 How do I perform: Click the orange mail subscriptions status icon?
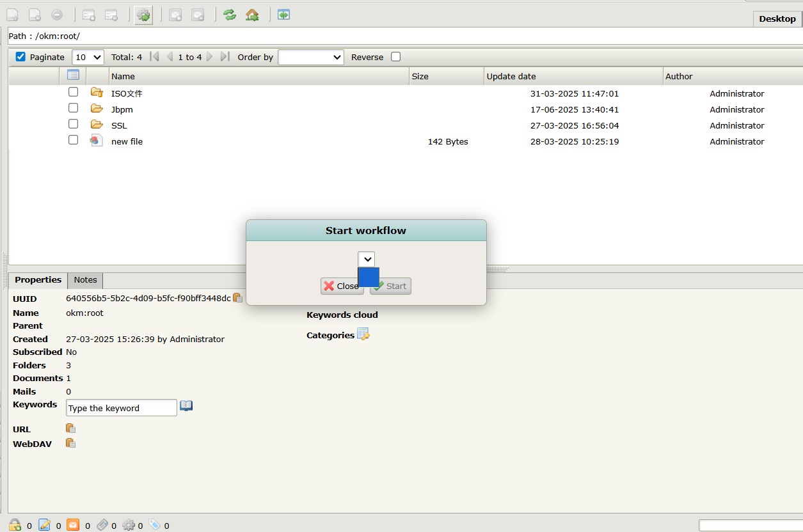pos(73,525)
